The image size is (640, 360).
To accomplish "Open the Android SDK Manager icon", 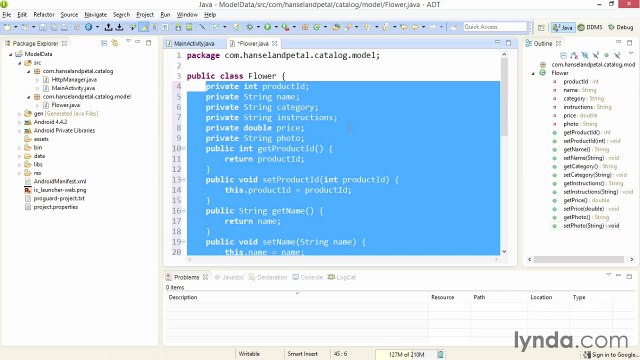I will tap(178, 27).
